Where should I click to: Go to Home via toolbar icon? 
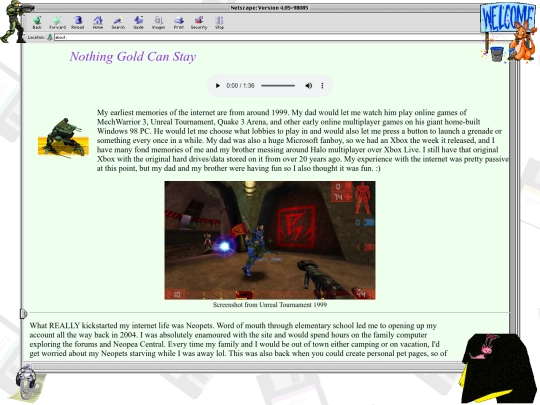(x=98, y=23)
